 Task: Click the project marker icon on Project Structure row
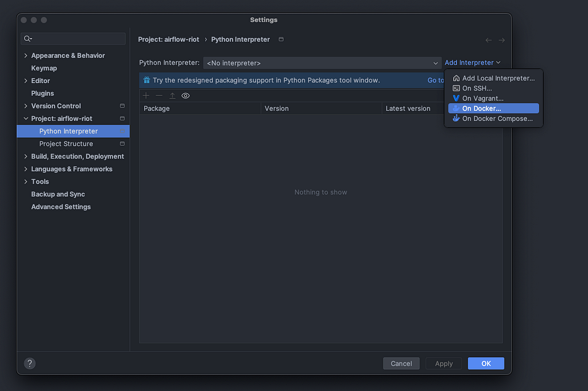[122, 144]
